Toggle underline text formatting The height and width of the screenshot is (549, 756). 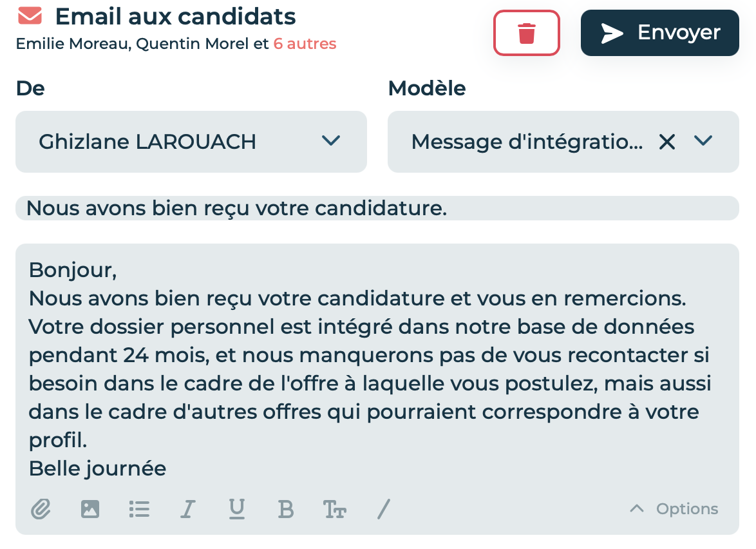point(237,509)
